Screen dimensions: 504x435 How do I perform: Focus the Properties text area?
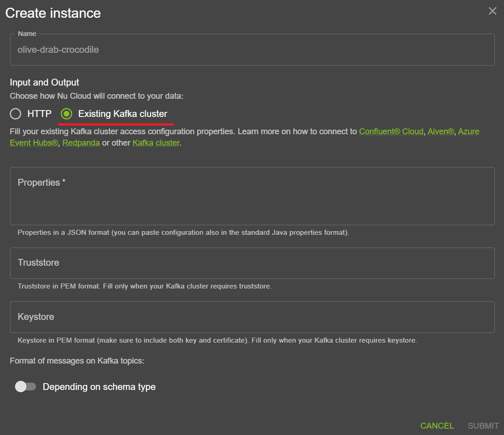pos(252,196)
